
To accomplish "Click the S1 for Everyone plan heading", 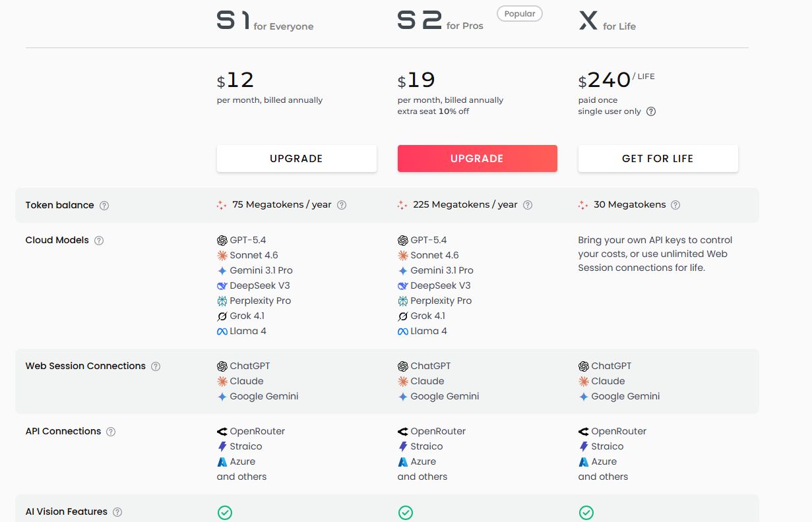I will [265, 21].
